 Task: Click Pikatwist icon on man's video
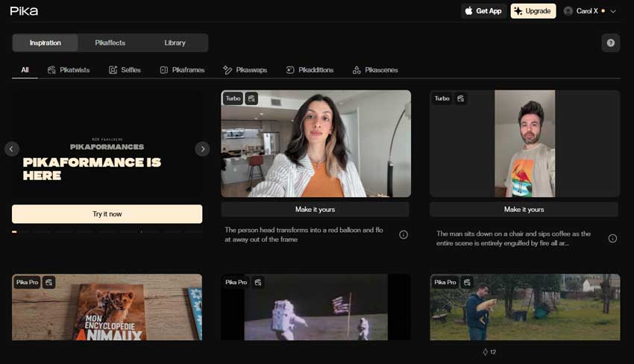[x=460, y=98]
